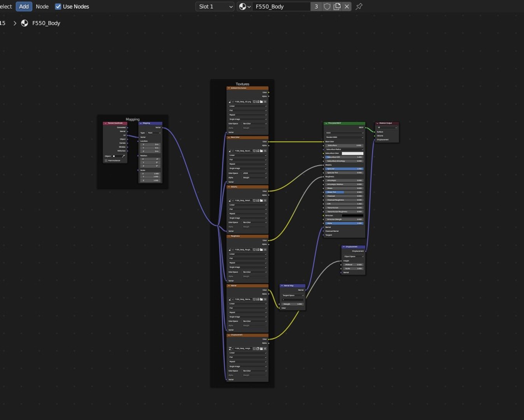Open Mapping node Type Point dropdown
This screenshot has width=524, height=420.
tap(154, 133)
